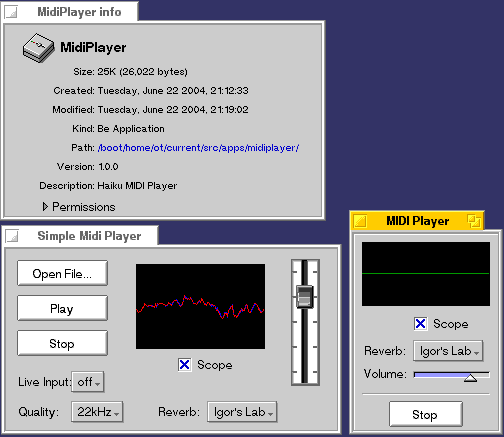Click the vertical volume slider knob

[305, 296]
